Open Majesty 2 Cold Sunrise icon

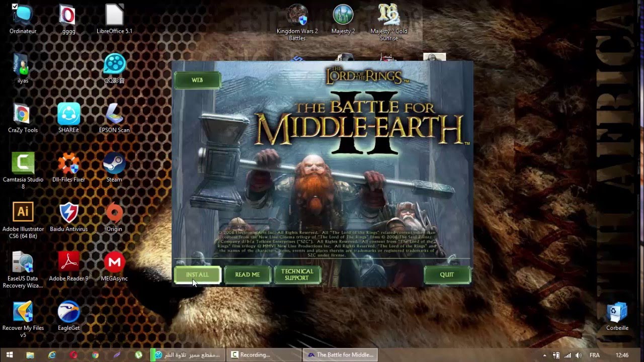click(389, 22)
